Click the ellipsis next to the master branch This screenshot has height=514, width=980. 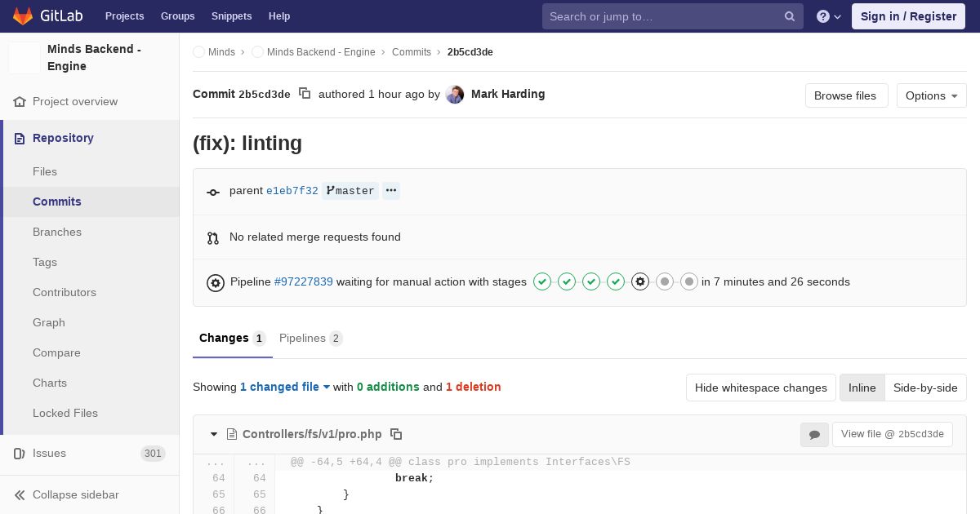coord(391,191)
